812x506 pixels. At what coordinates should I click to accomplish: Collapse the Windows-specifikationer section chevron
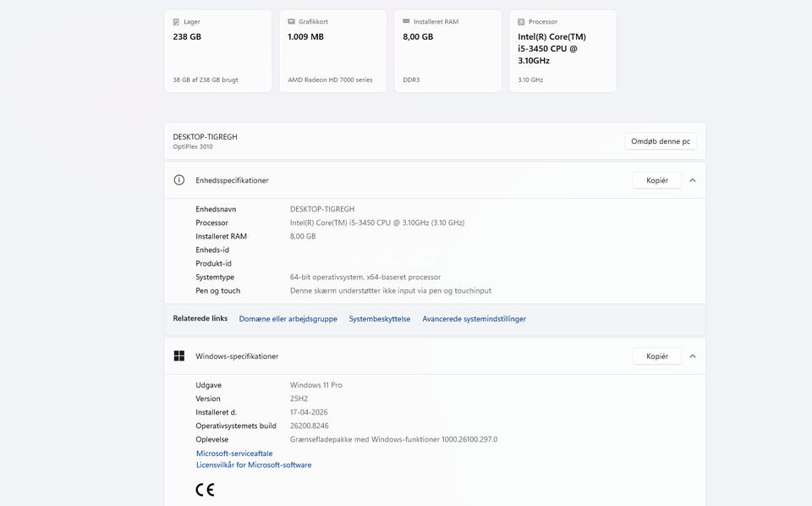click(x=693, y=356)
